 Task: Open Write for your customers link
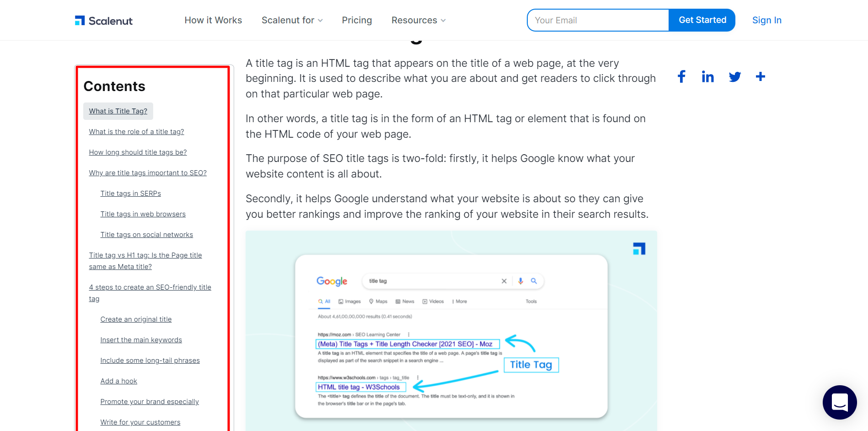coord(140,422)
